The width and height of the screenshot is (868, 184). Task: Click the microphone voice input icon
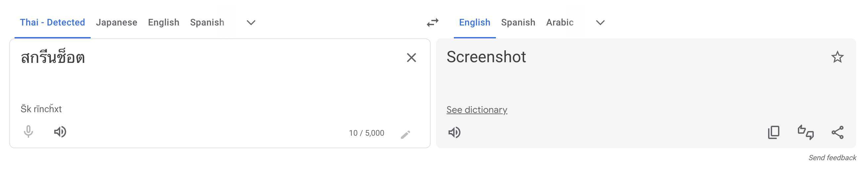click(29, 132)
